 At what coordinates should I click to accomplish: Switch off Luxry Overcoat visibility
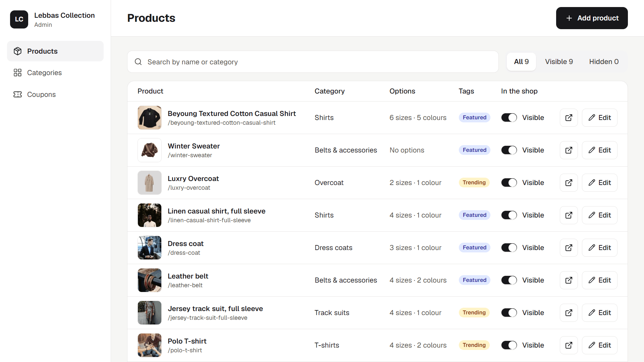pos(509,183)
